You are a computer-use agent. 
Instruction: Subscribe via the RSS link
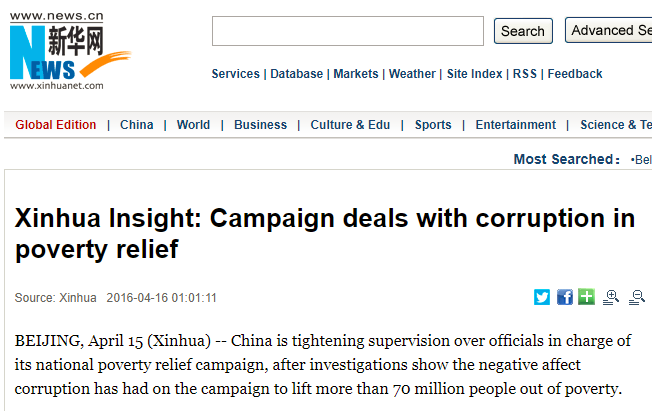coord(525,74)
